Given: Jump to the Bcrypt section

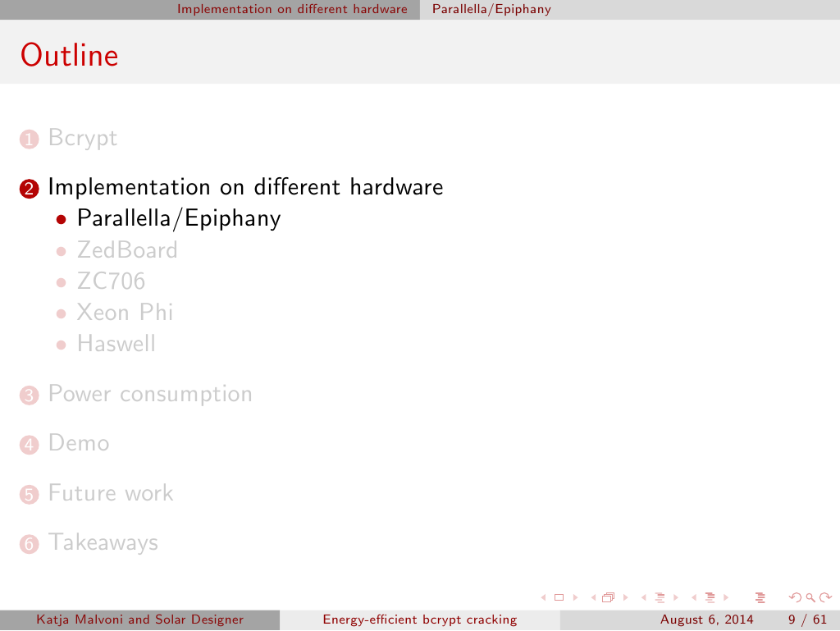Looking at the screenshot, I should pos(82,138).
